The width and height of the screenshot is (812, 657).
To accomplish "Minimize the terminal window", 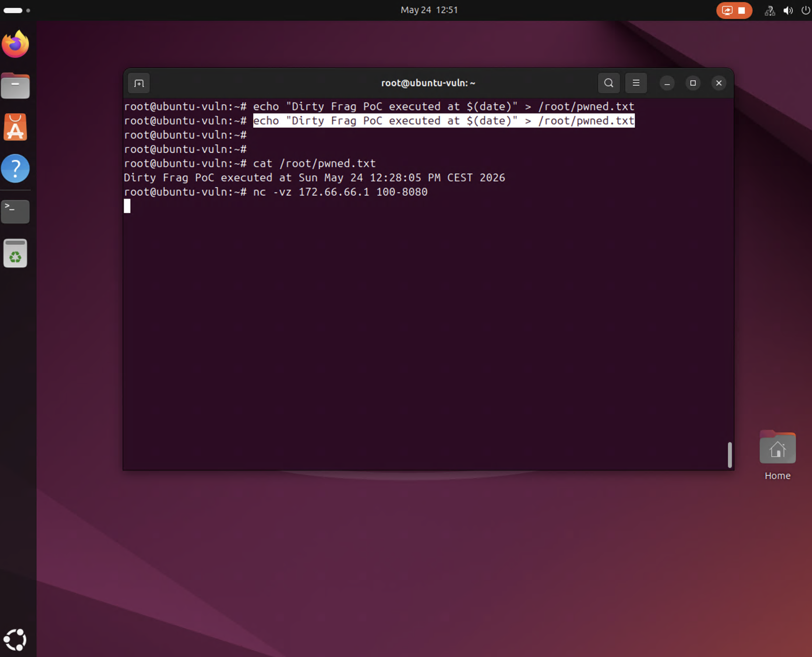I will click(x=667, y=83).
